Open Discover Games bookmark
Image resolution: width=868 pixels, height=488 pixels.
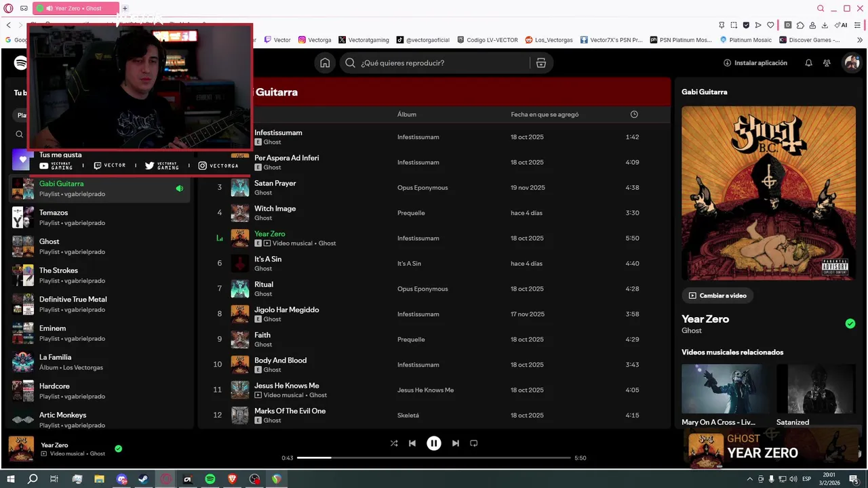[x=810, y=40]
